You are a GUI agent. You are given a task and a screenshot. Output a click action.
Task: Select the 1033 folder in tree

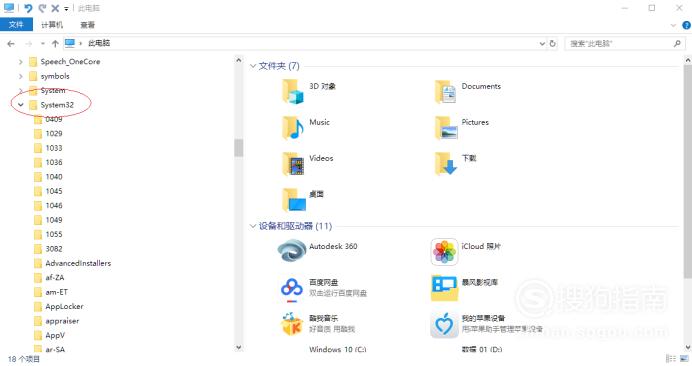click(49, 148)
